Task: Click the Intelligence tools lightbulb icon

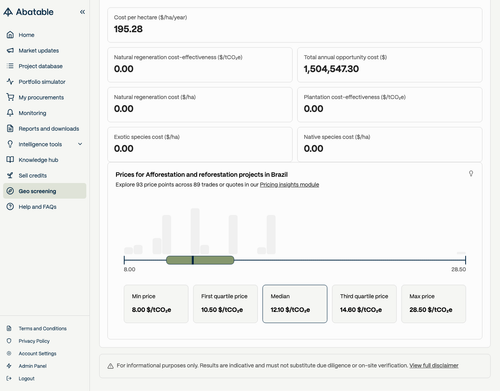Action: (10, 144)
